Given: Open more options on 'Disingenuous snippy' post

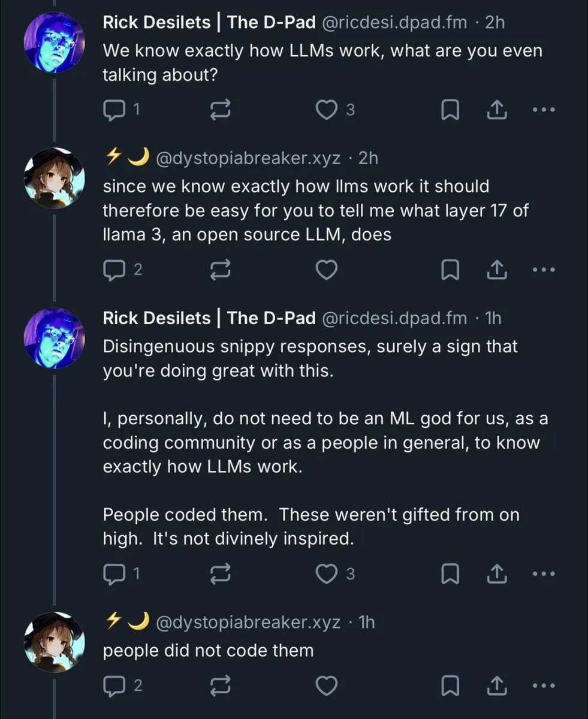Looking at the screenshot, I should click(544, 574).
